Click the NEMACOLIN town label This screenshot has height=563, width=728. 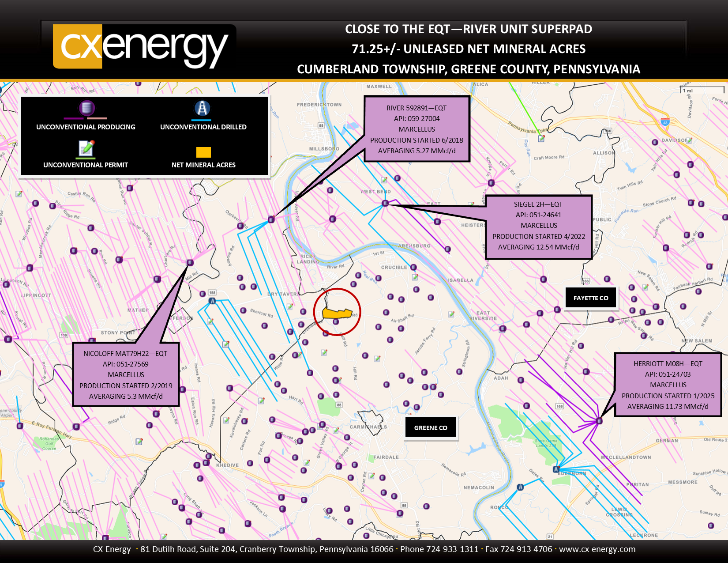pos(479,487)
